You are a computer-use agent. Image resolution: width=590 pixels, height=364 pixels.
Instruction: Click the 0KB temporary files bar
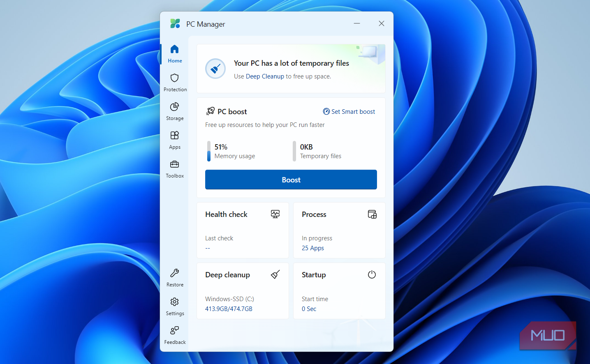(294, 151)
